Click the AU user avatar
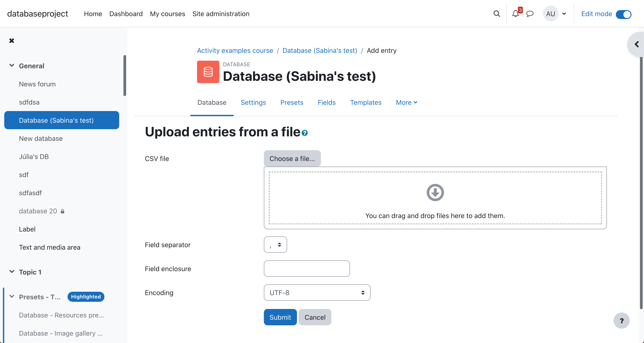This screenshot has width=644, height=343. tap(551, 14)
